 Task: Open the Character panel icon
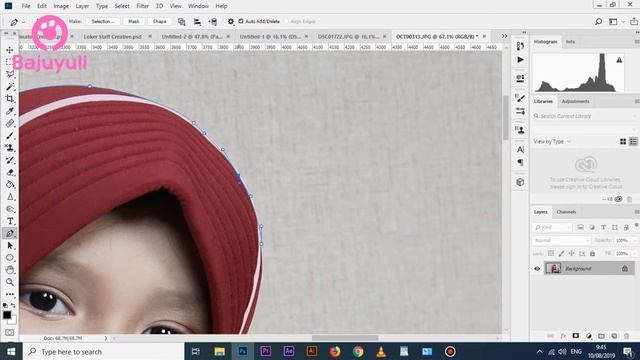click(520, 149)
